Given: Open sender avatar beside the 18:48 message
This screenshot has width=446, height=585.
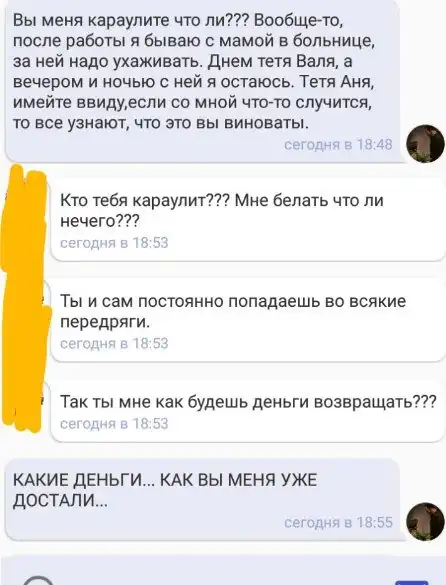Looking at the screenshot, I should (425, 144).
